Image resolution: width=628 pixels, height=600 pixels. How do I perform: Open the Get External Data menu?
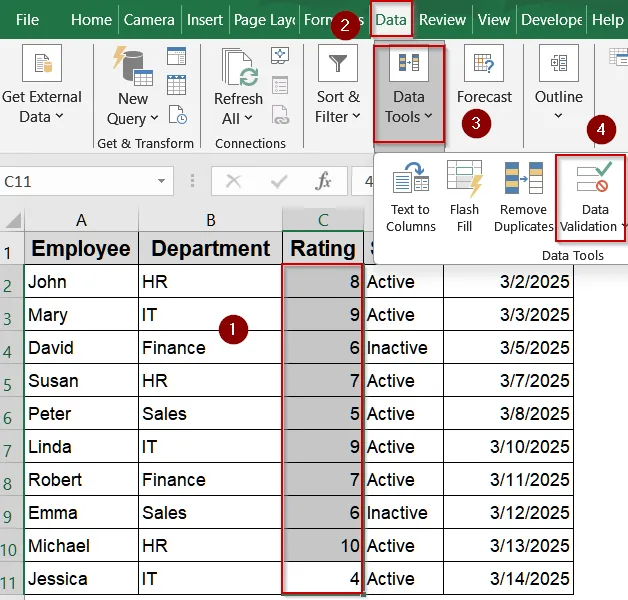click(x=42, y=85)
